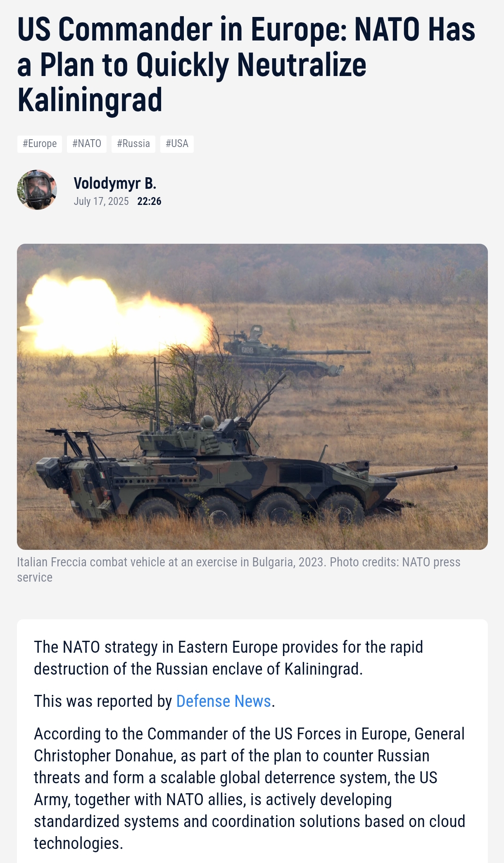Click the 22:26 publication time
This screenshot has width=504, height=863.
(149, 201)
